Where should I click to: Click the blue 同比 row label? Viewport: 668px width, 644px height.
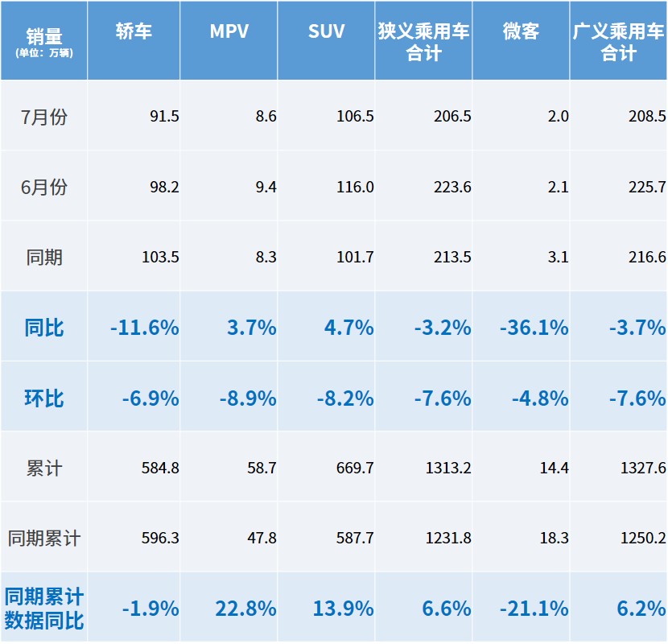pyautogui.click(x=44, y=328)
